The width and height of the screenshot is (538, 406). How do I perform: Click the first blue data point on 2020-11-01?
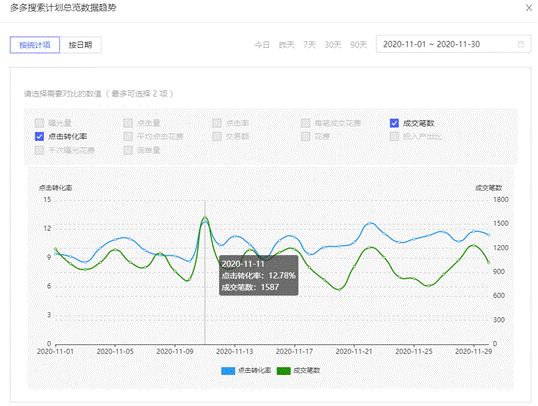pos(56,254)
